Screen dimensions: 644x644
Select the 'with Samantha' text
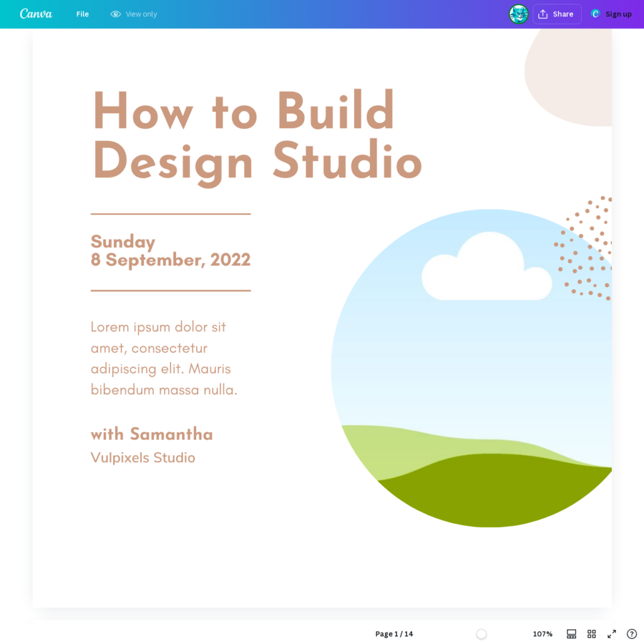click(152, 434)
